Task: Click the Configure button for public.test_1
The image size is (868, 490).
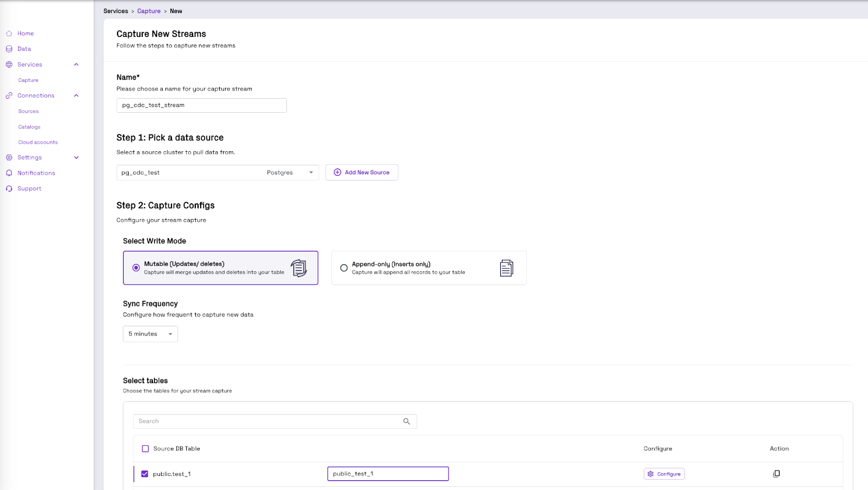Action: [x=664, y=474]
